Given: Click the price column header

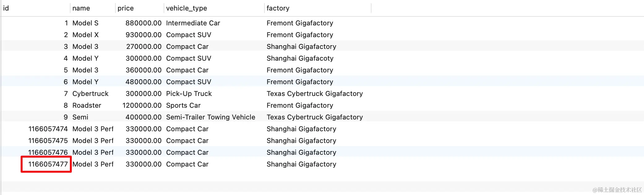Looking at the screenshot, I should click(x=140, y=8).
